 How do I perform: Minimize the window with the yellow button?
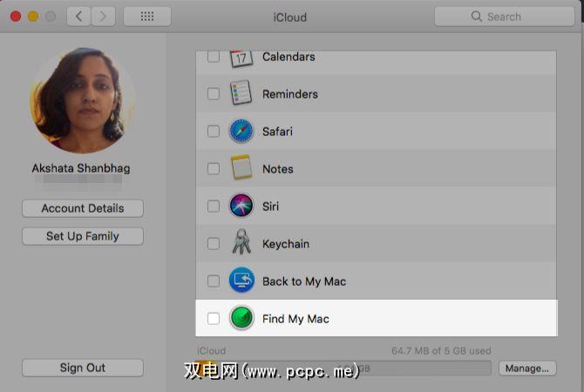coord(33,17)
